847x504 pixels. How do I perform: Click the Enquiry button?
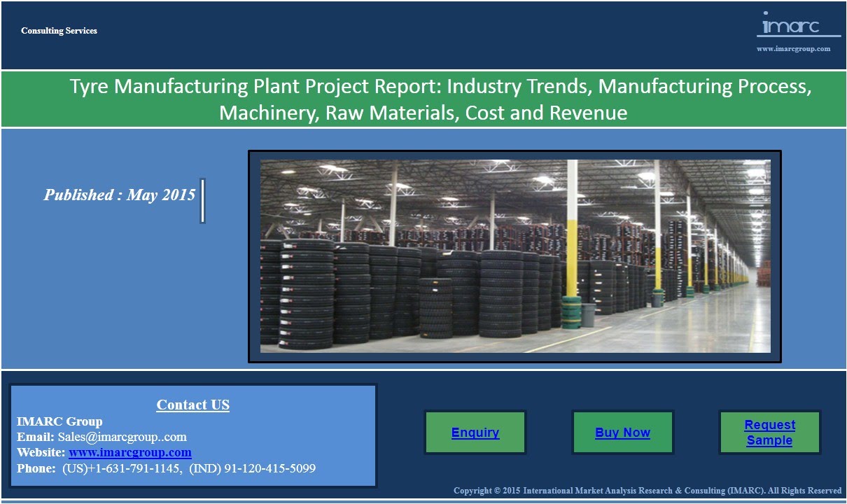(x=475, y=433)
